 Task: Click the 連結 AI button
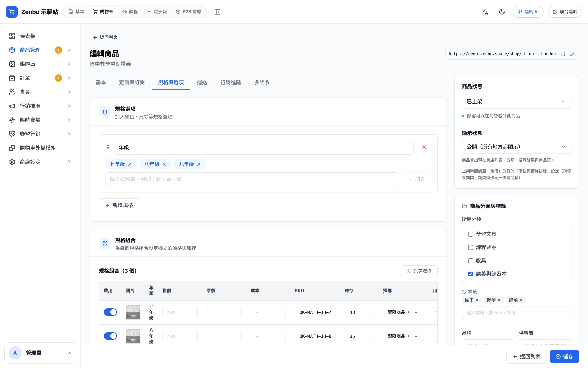coord(528,12)
